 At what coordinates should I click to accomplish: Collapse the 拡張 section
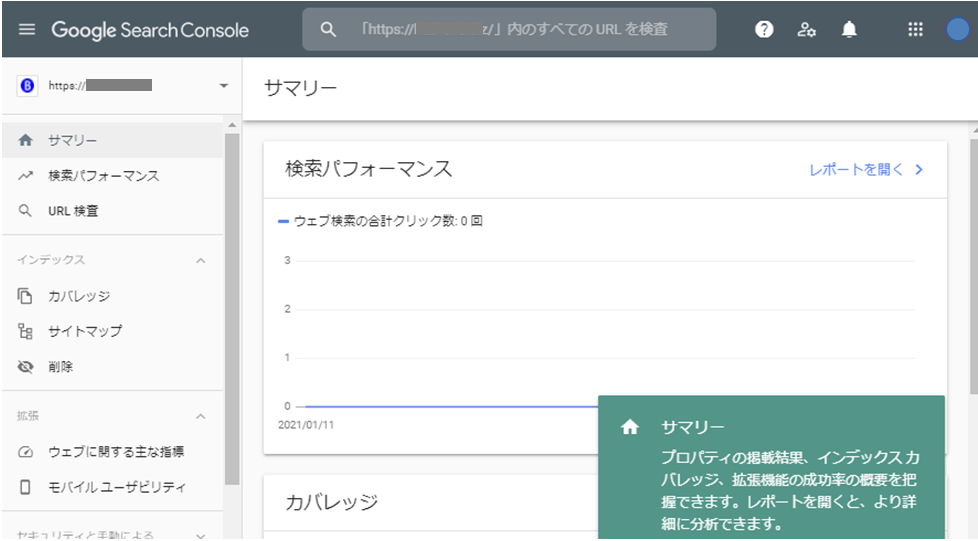pos(200,416)
